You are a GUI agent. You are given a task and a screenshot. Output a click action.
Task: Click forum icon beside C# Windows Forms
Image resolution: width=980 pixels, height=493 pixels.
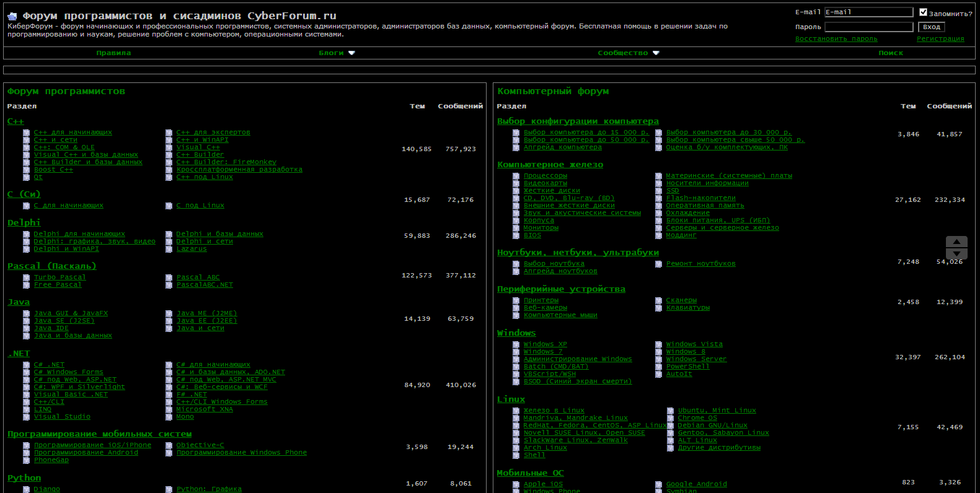point(27,372)
